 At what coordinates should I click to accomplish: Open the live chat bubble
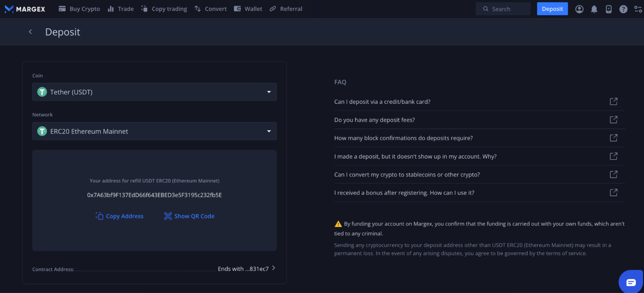pos(631,282)
